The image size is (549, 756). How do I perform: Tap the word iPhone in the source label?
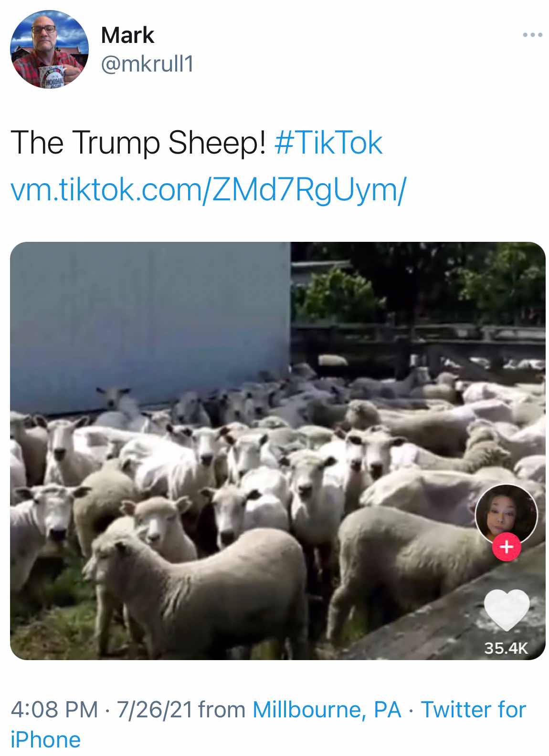tap(45, 740)
